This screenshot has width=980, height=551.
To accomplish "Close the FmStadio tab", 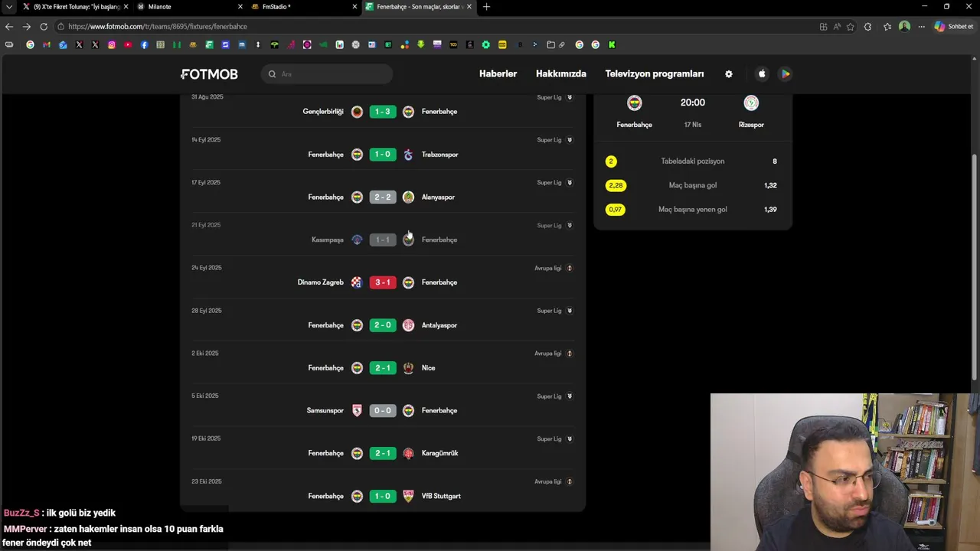I will point(354,7).
